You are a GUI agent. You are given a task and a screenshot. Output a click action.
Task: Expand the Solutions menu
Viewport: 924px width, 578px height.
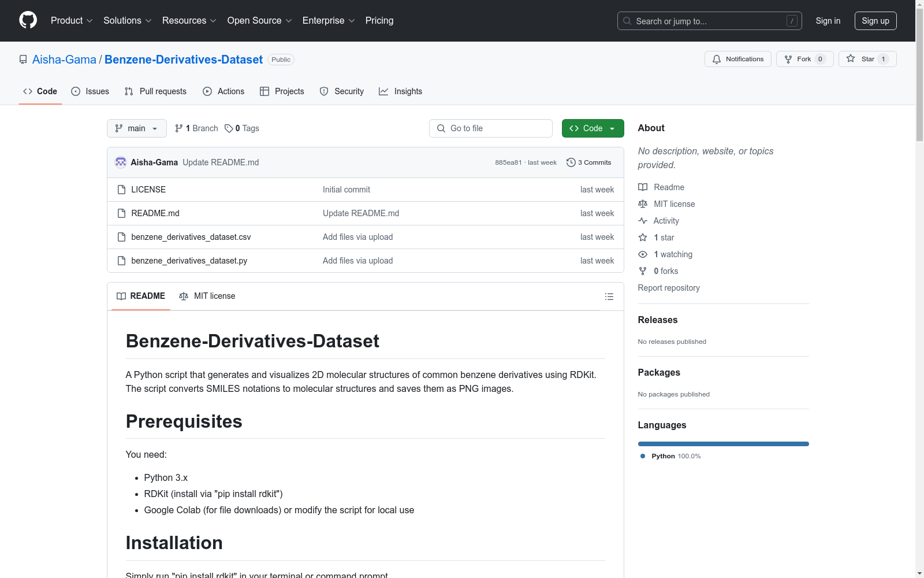pos(128,21)
